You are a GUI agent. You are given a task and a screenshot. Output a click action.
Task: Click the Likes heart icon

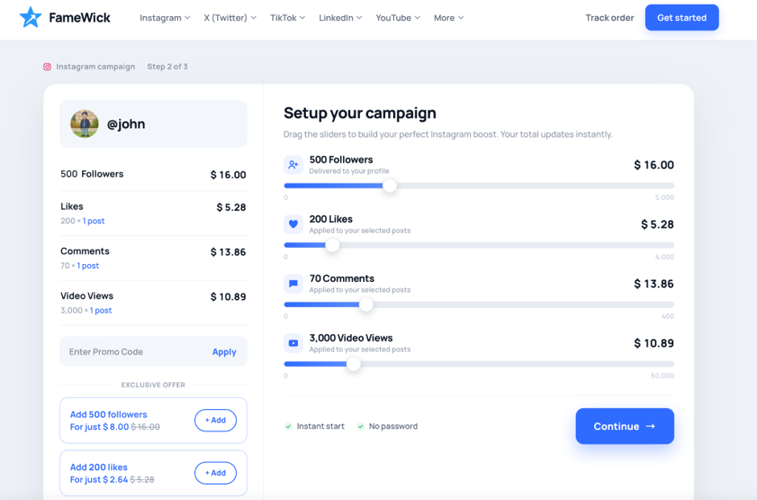(293, 224)
